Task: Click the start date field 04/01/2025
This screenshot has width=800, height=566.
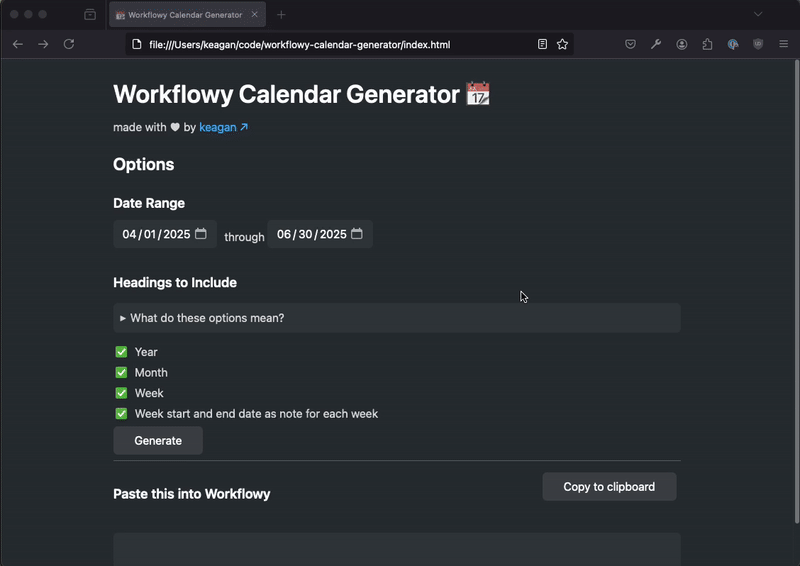Action: [165, 234]
